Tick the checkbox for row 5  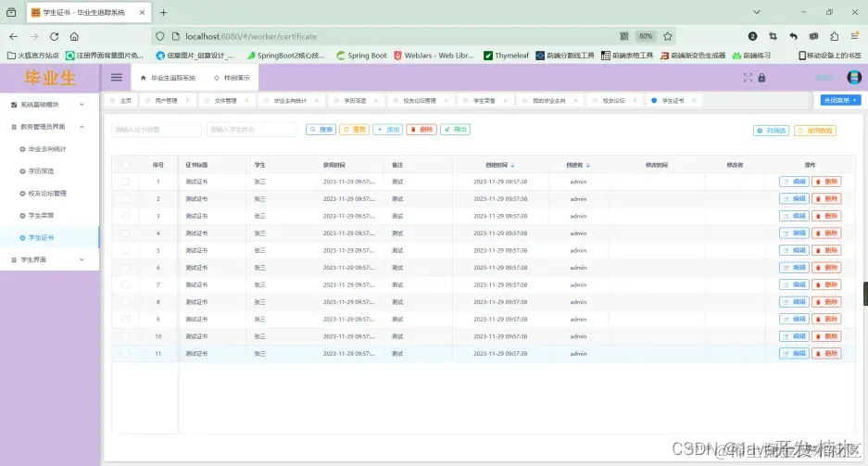(x=126, y=251)
